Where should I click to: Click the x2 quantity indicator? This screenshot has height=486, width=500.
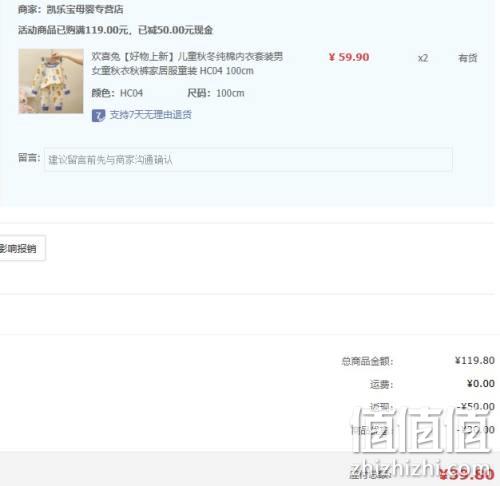tap(423, 58)
